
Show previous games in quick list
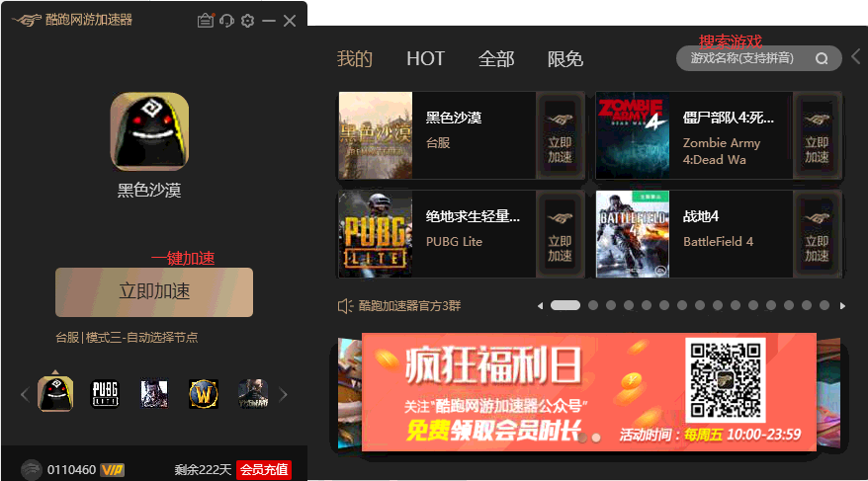click(25, 395)
